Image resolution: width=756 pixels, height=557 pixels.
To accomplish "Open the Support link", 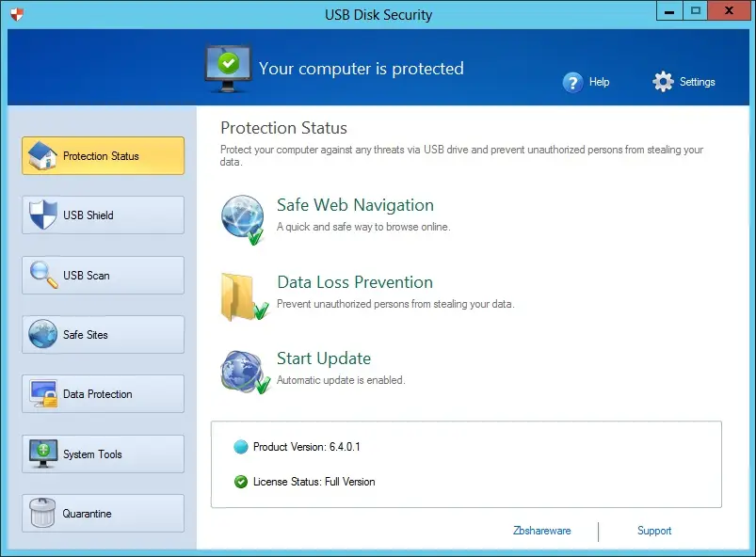I will [654, 531].
